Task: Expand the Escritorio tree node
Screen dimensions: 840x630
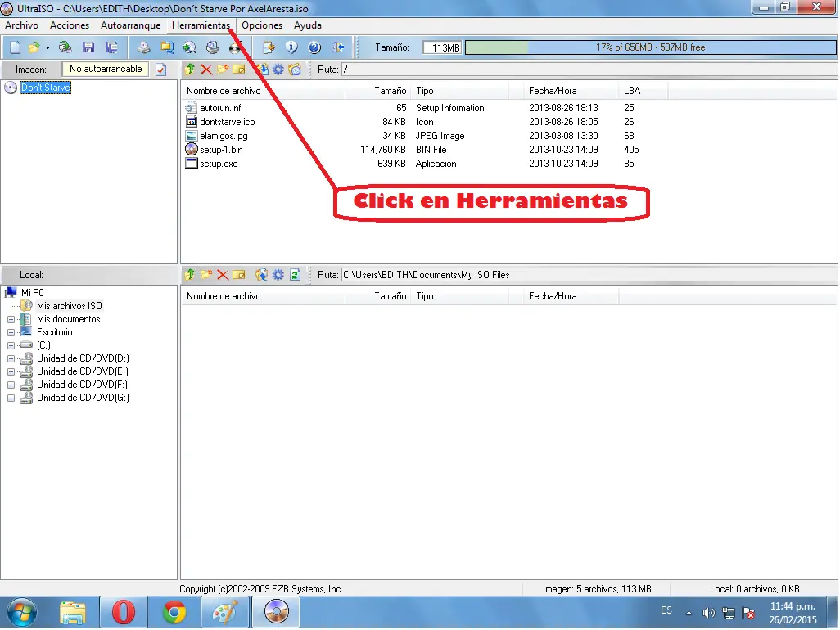Action: click(11, 332)
